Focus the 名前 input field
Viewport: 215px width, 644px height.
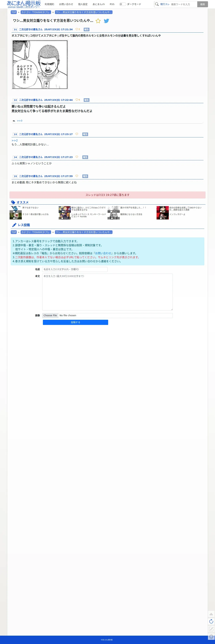point(75,269)
